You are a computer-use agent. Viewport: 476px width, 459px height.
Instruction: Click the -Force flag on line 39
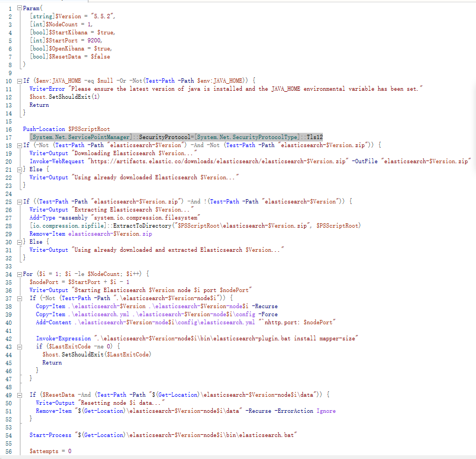[x=268, y=314]
